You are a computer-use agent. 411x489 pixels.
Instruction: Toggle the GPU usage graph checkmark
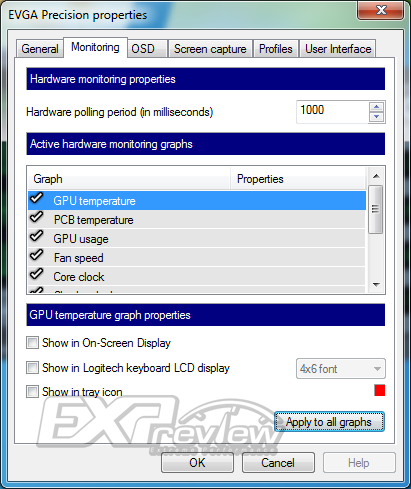click(36, 236)
